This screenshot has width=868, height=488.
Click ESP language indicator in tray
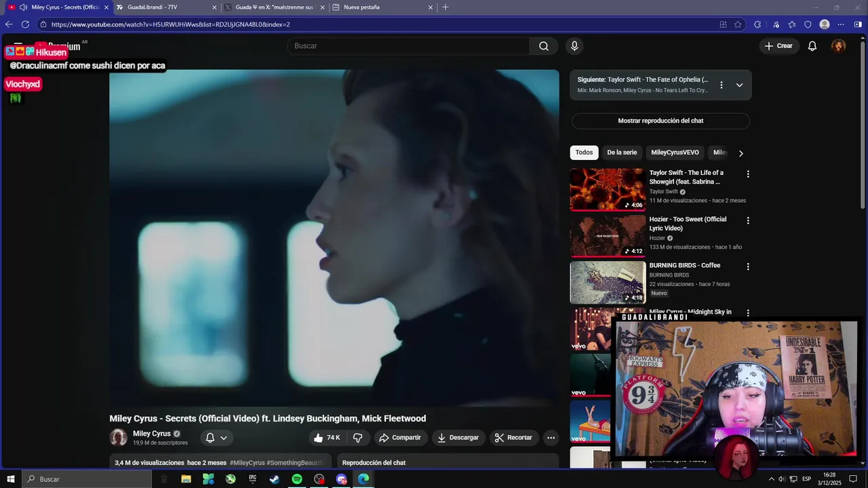point(806,479)
